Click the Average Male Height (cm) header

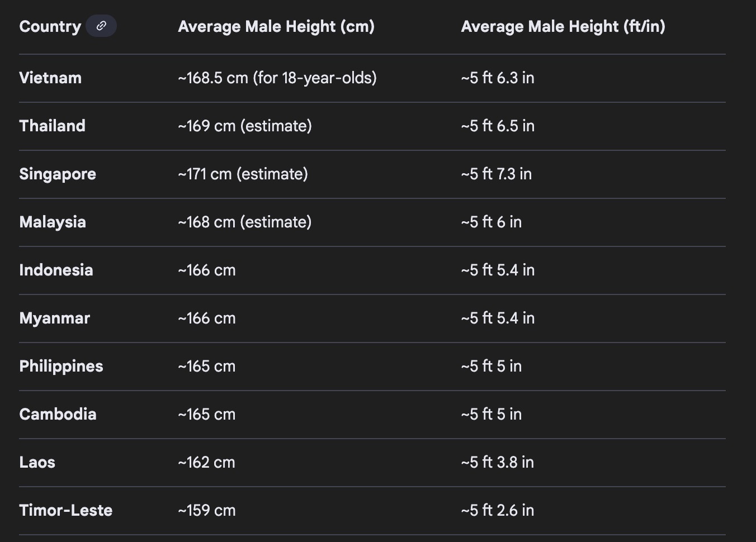pos(276,26)
